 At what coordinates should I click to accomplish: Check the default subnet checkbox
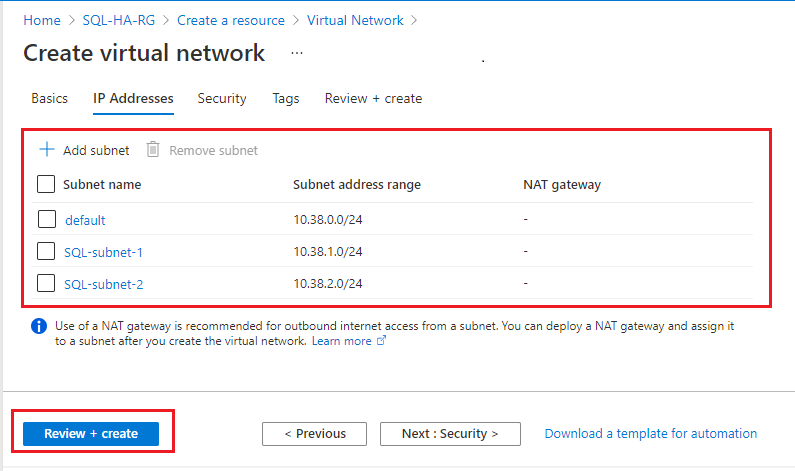(46, 219)
